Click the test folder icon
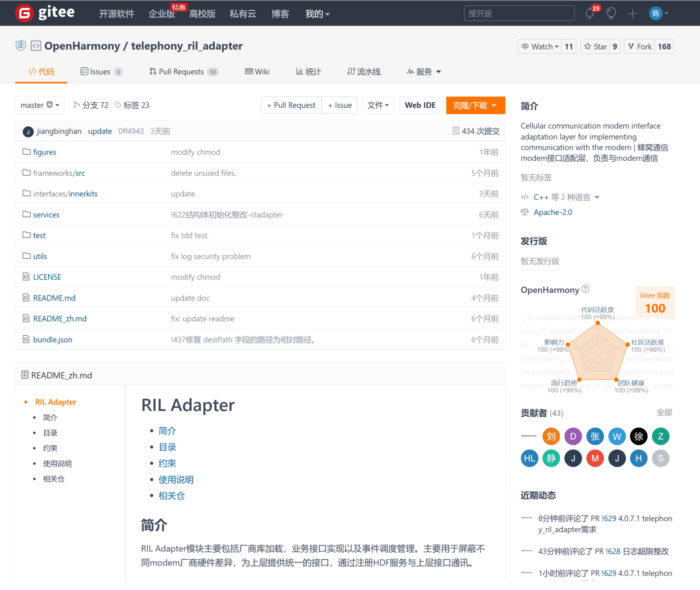This screenshot has width=700, height=590. pos(27,235)
